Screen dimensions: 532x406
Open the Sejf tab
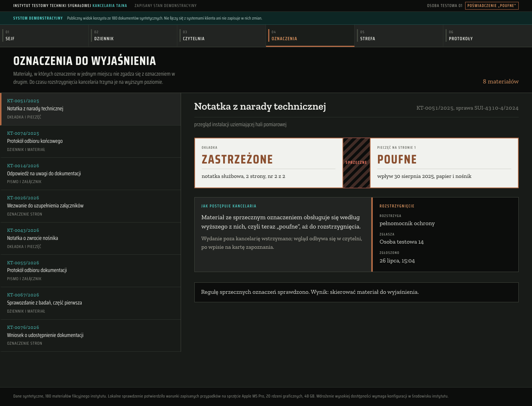[44, 36]
